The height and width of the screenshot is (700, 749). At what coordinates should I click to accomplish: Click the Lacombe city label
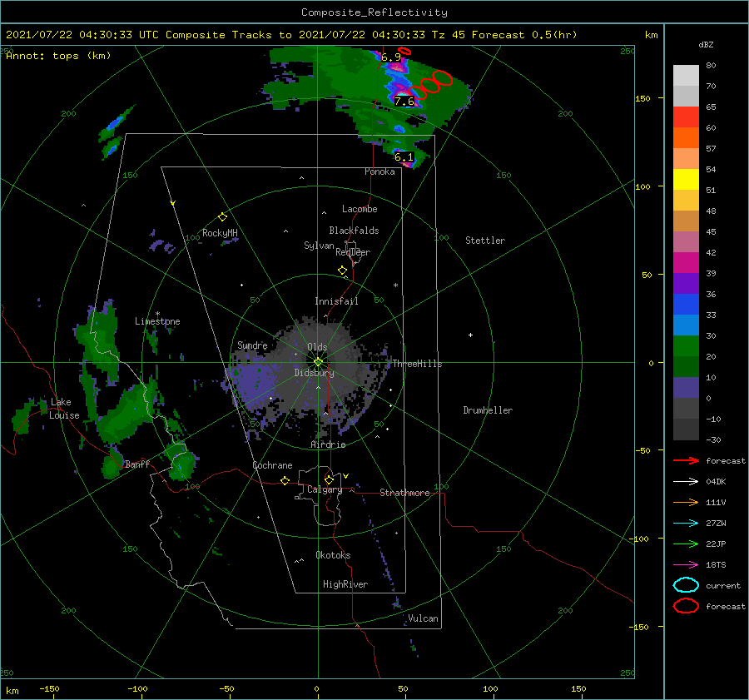360,209
